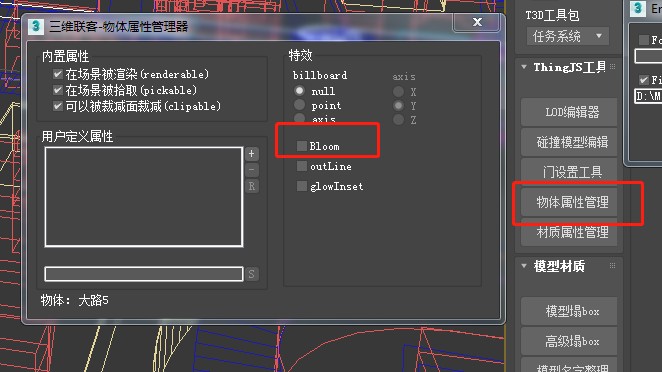Select the billboard null radio option
This screenshot has width=662, height=372.
(299, 90)
